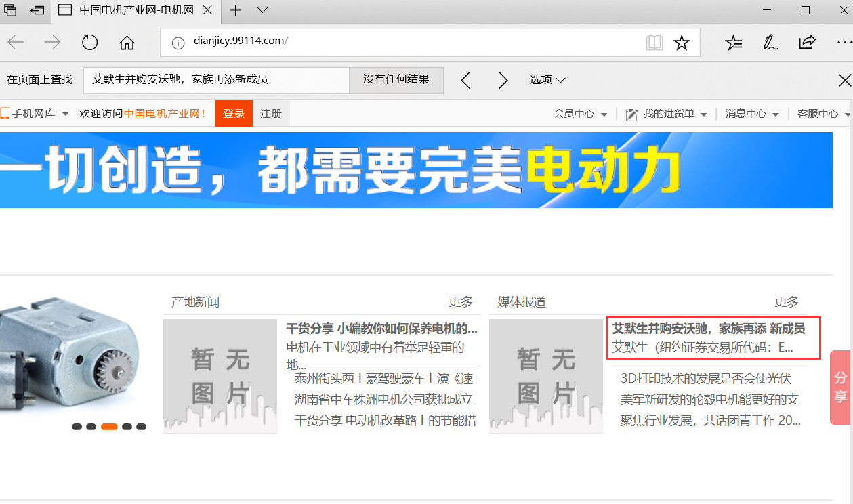Click the 注册 button
Image resolution: width=853 pixels, height=504 pixels.
coord(271,114)
